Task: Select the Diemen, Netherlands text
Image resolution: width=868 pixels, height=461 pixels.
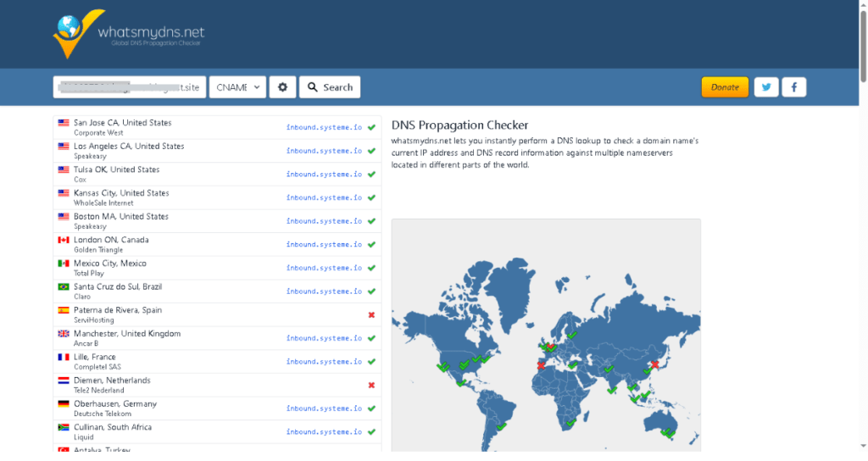Action: pyautogui.click(x=112, y=380)
